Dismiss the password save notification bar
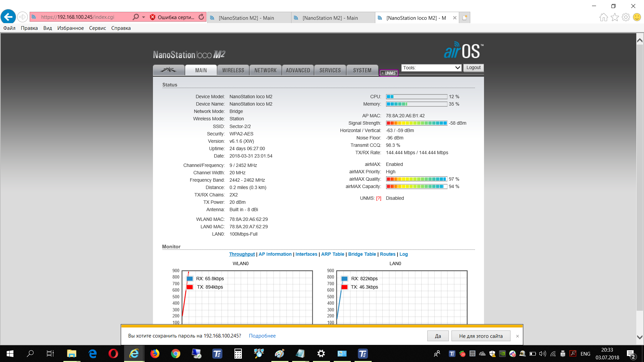The height and width of the screenshot is (362, 644). point(517,336)
